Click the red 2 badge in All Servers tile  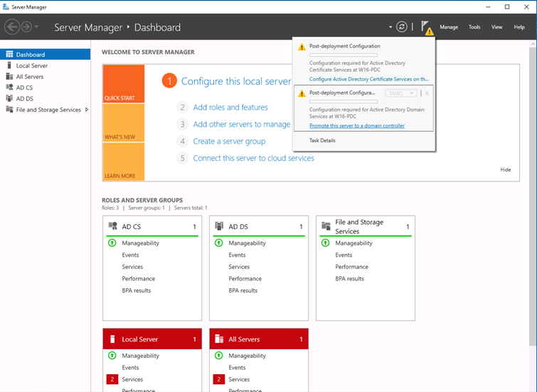click(219, 379)
